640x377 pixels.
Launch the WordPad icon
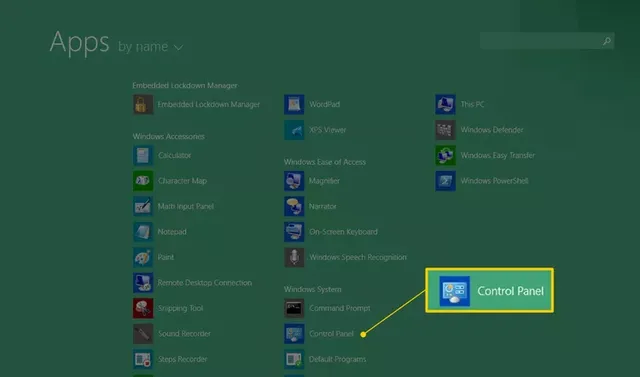click(x=294, y=104)
